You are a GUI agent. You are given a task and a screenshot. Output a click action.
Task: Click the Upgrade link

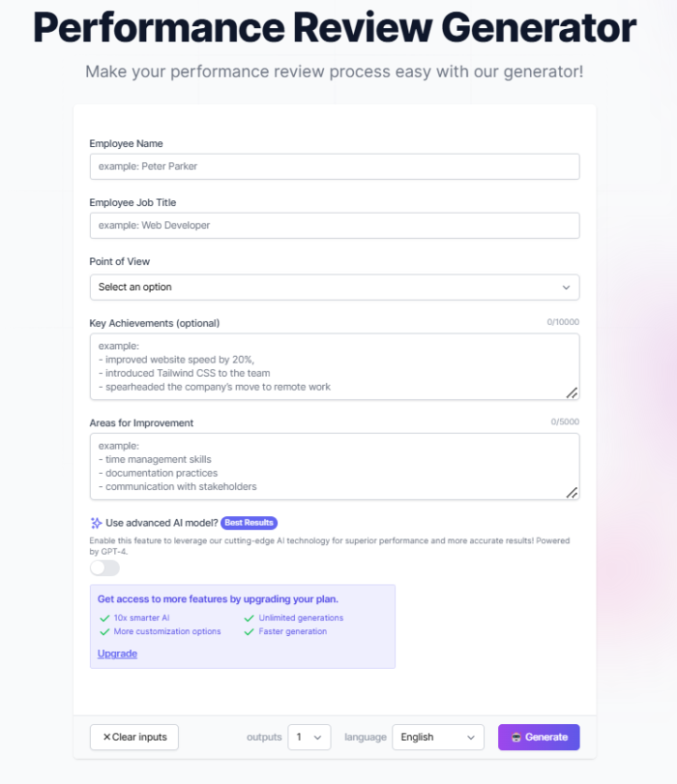[116, 653]
